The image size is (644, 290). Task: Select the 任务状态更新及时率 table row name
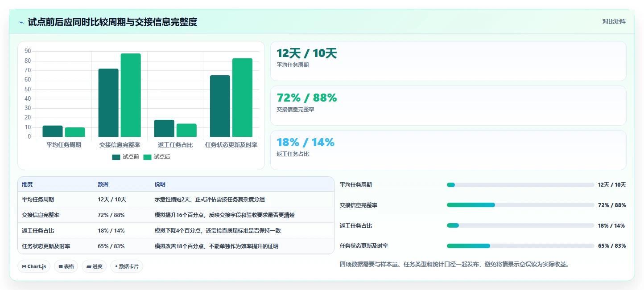[46, 246]
